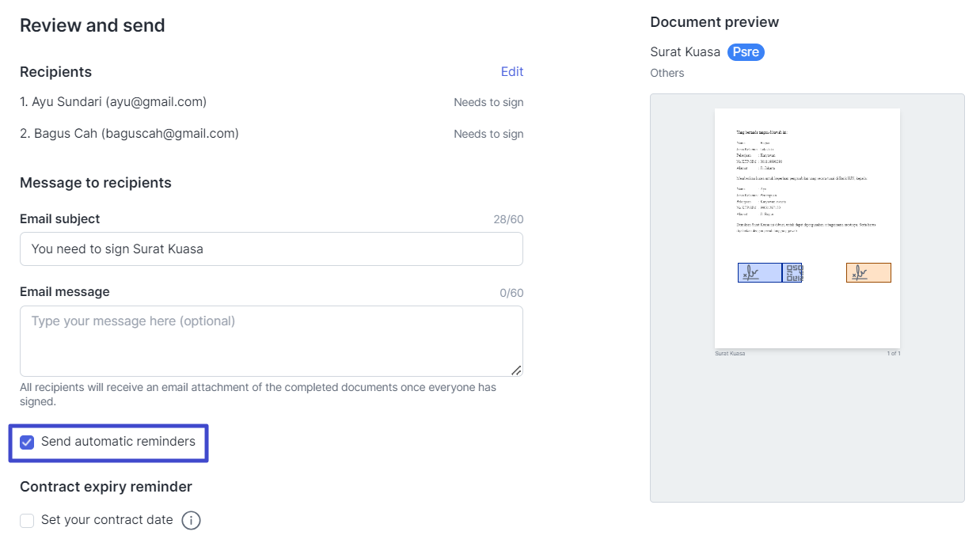Click the Psre badge next to Surat Kuasa
The image size is (980, 543).
745,51
